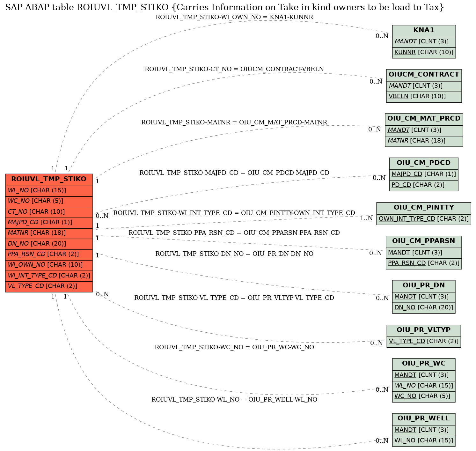
Task: Select the CT_NO [CHAR (10)] field
Action: pyautogui.click(x=49, y=212)
